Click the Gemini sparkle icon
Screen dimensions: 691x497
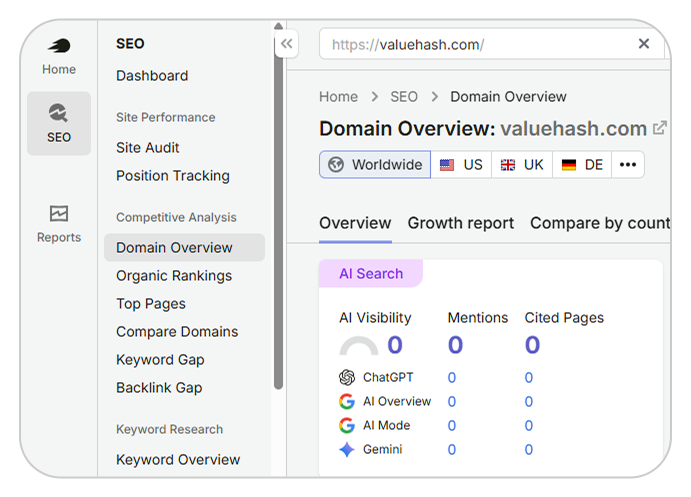pos(347,449)
